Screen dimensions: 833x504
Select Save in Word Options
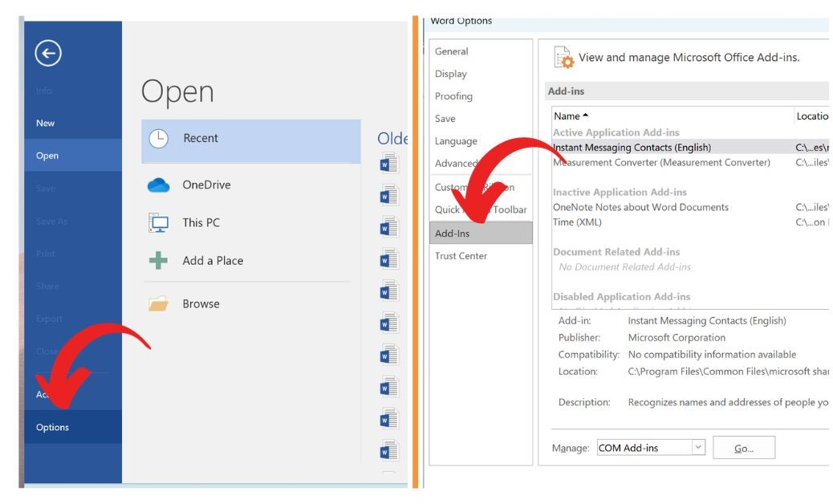445,119
